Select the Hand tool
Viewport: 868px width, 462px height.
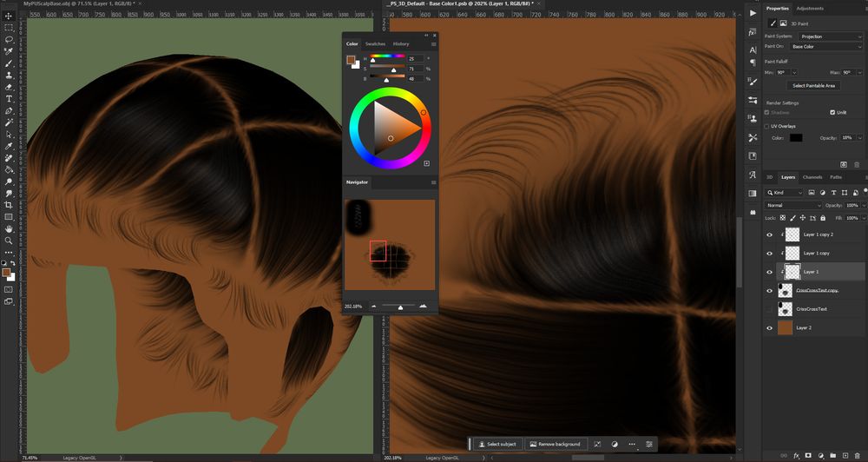pyautogui.click(x=9, y=228)
